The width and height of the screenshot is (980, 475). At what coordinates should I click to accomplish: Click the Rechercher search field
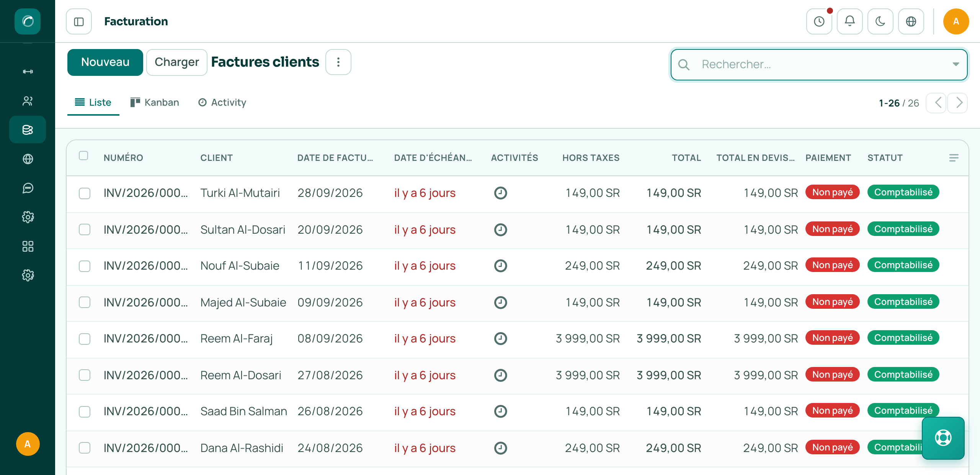(x=819, y=64)
